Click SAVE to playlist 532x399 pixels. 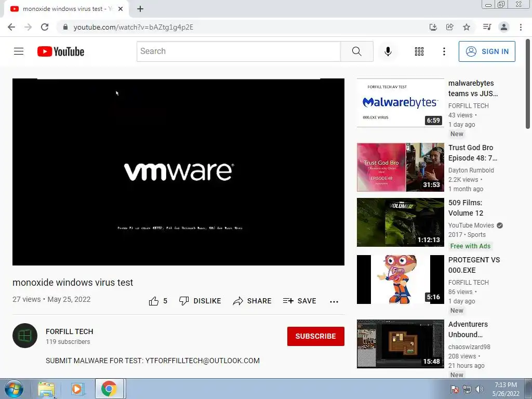(x=300, y=301)
